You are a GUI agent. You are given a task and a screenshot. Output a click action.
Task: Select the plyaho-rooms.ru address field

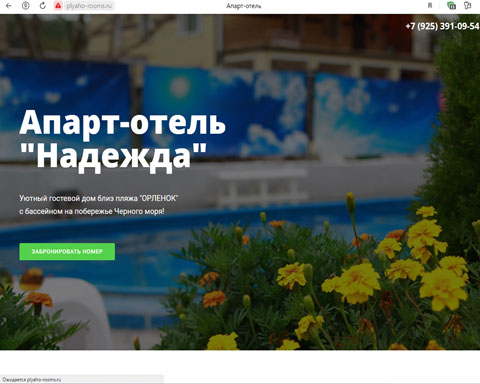(x=89, y=6)
